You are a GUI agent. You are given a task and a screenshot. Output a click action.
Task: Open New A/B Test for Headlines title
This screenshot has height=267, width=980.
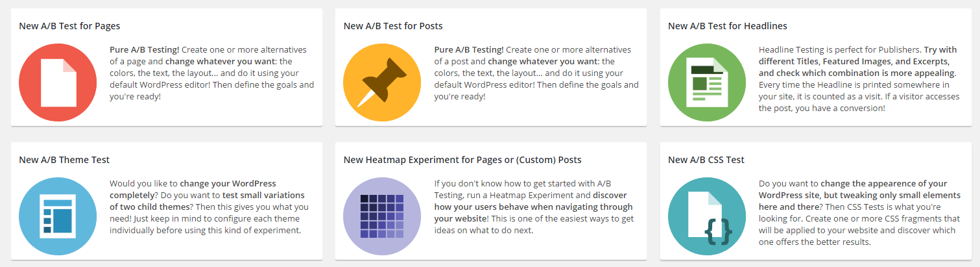(728, 26)
